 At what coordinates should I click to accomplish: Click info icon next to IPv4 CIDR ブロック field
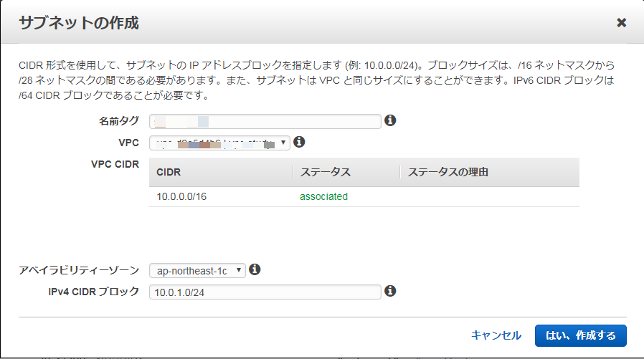pos(391,291)
